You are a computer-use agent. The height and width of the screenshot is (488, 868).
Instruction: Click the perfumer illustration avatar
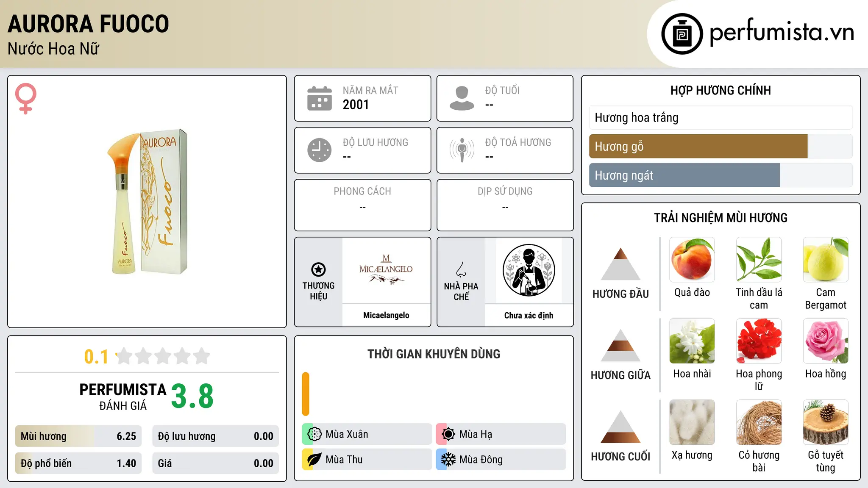tap(529, 270)
